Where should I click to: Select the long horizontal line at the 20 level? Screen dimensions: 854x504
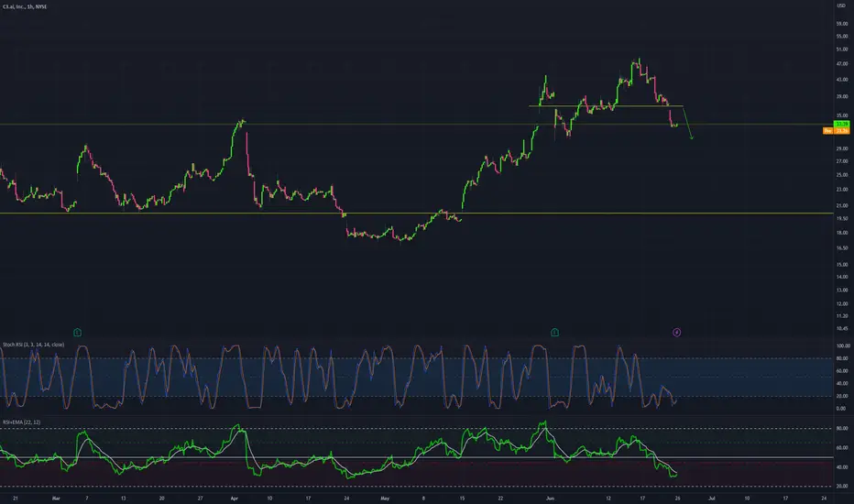click(x=416, y=213)
